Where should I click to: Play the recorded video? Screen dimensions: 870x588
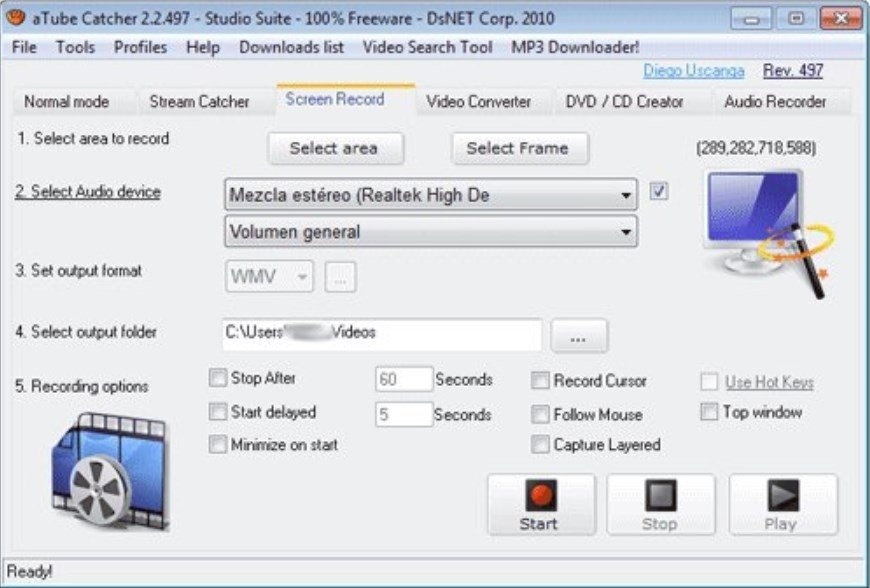[x=782, y=504]
